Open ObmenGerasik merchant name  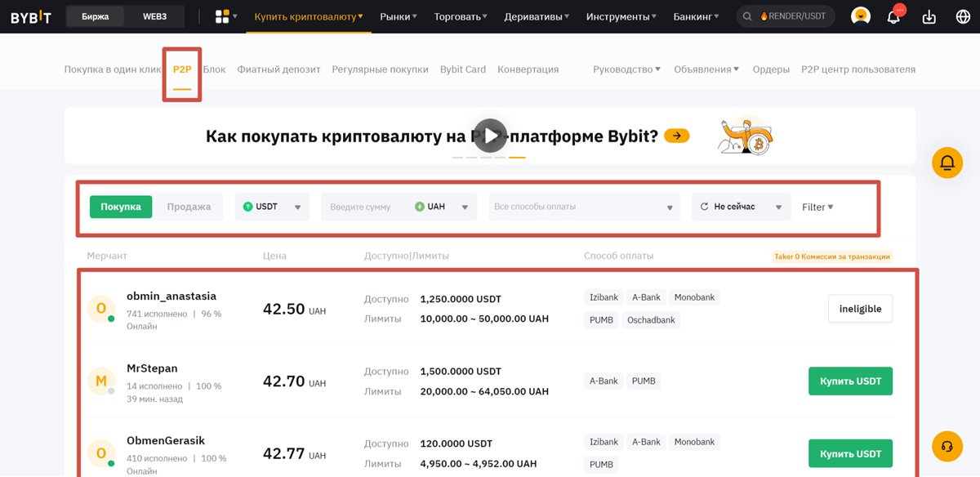click(x=165, y=440)
